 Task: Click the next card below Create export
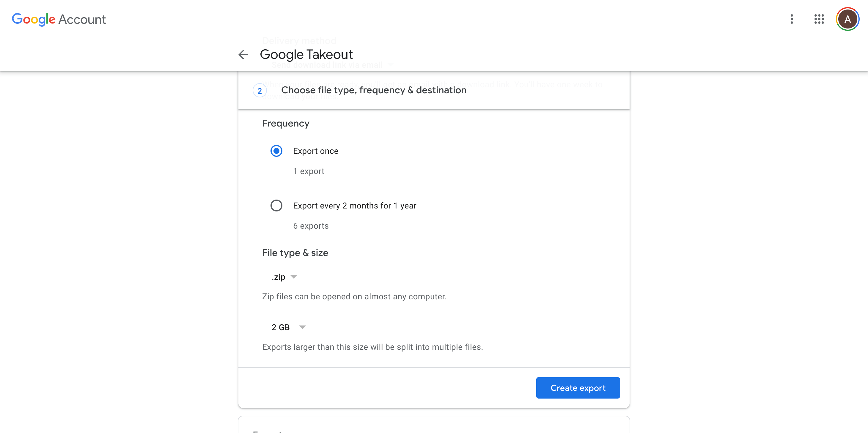click(x=434, y=425)
